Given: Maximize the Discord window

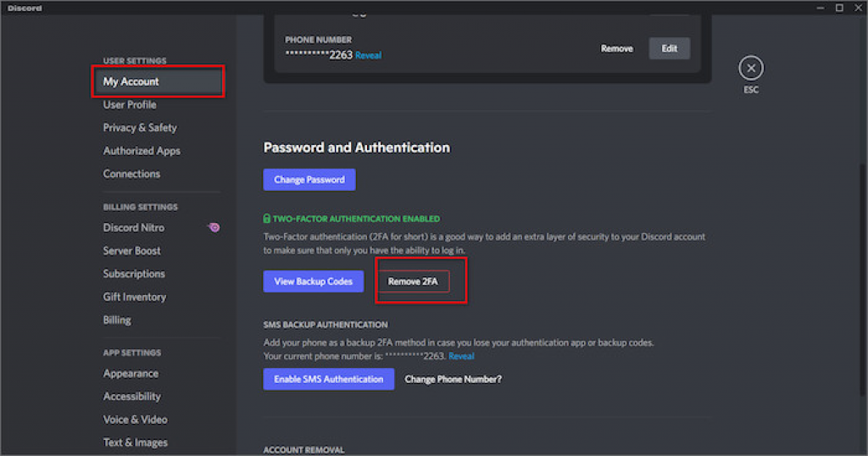Looking at the screenshot, I should click(x=839, y=8).
